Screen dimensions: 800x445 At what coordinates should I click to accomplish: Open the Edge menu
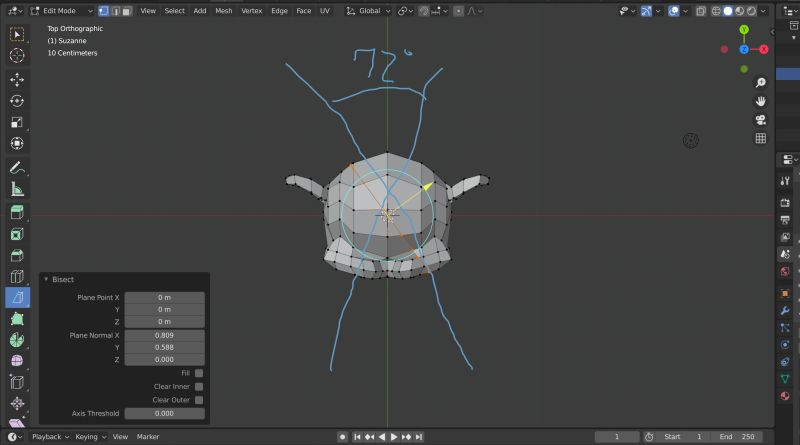coord(279,11)
